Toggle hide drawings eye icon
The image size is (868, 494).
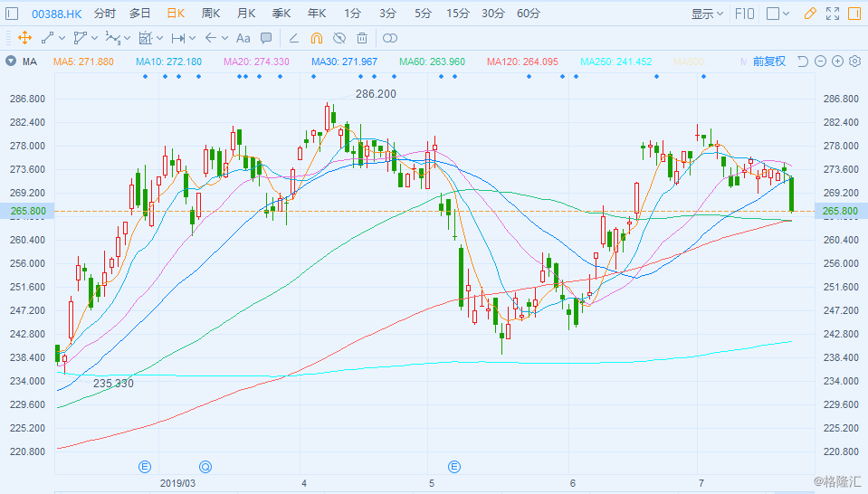point(339,38)
